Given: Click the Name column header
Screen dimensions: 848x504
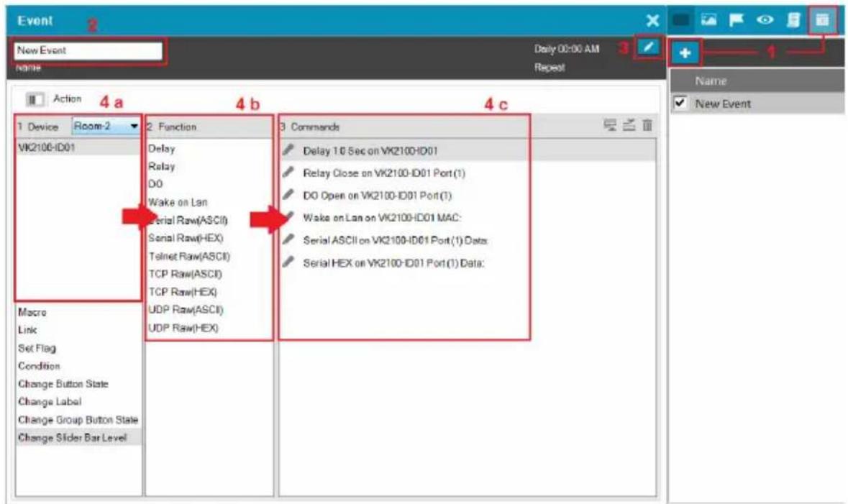Looking at the screenshot, I should point(757,81).
